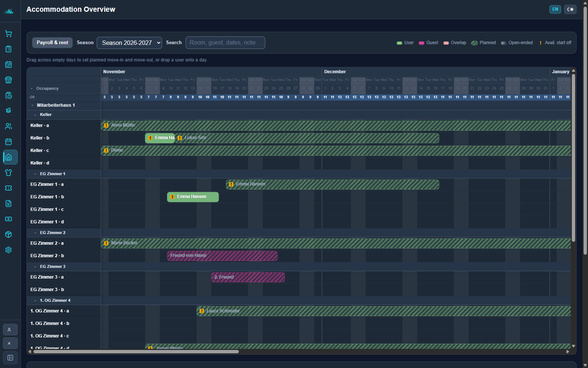Open the t-shirt sidebar icon

[x=8, y=173]
